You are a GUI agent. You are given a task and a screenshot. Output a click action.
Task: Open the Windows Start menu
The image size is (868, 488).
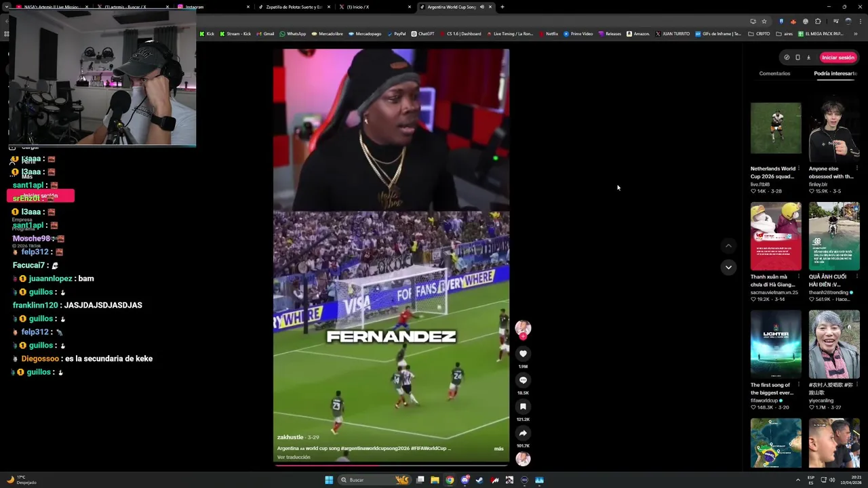pyautogui.click(x=329, y=480)
